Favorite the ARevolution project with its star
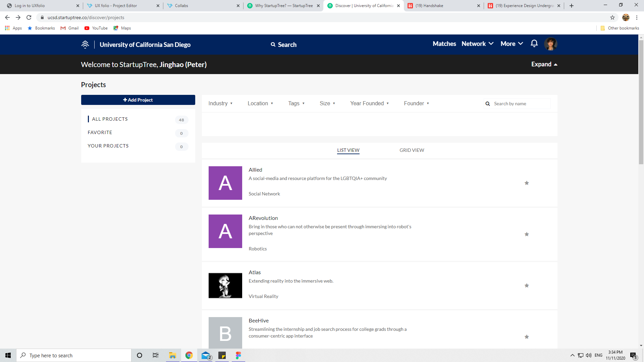This screenshot has height=362, width=644. [x=526, y=234]
